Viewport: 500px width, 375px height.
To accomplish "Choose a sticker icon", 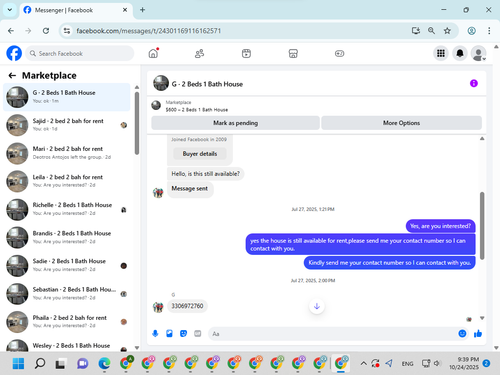I will point(183,333).
